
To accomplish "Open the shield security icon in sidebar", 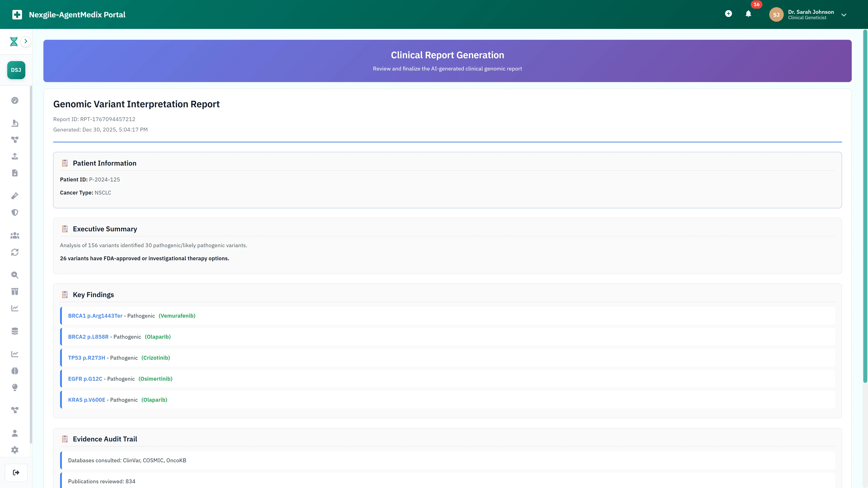I will [x=15, y=212].
